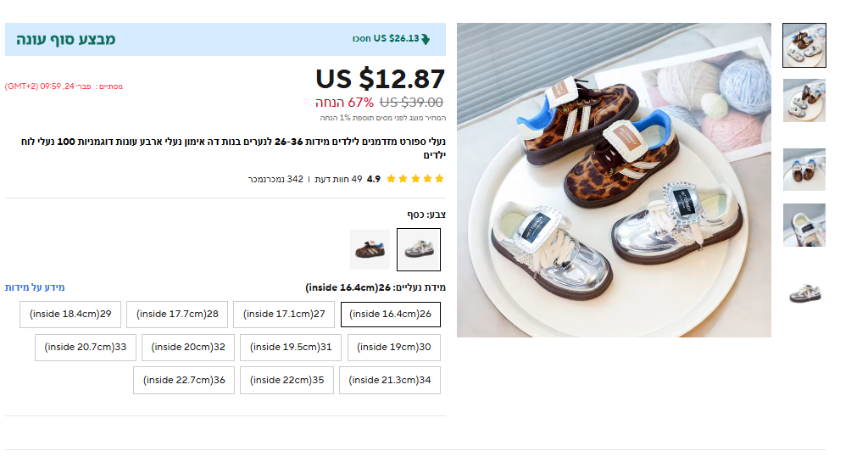
Task: Select the fourth product thumbnail
Action: tap(804, 225)
